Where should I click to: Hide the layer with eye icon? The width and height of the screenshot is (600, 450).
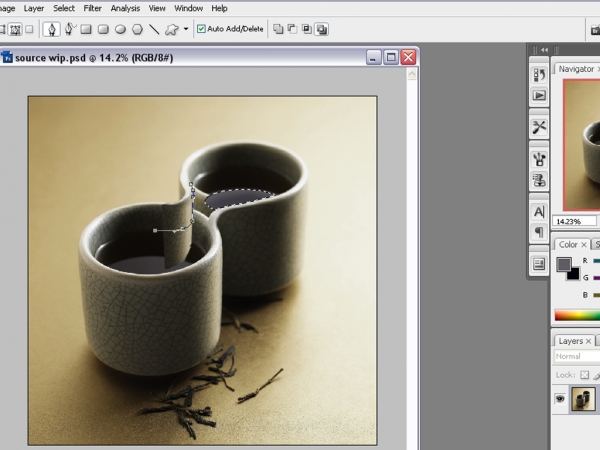tap(560, 399)
